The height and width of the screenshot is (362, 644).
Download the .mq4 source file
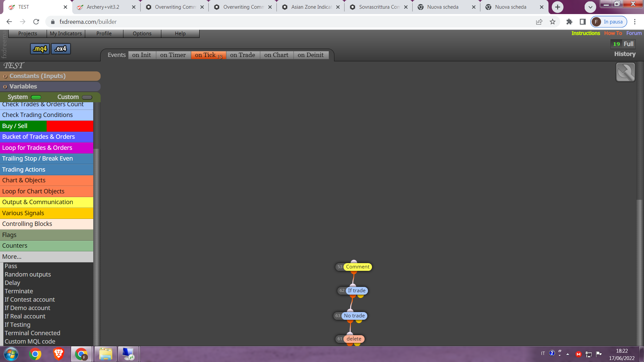[40, 49]
